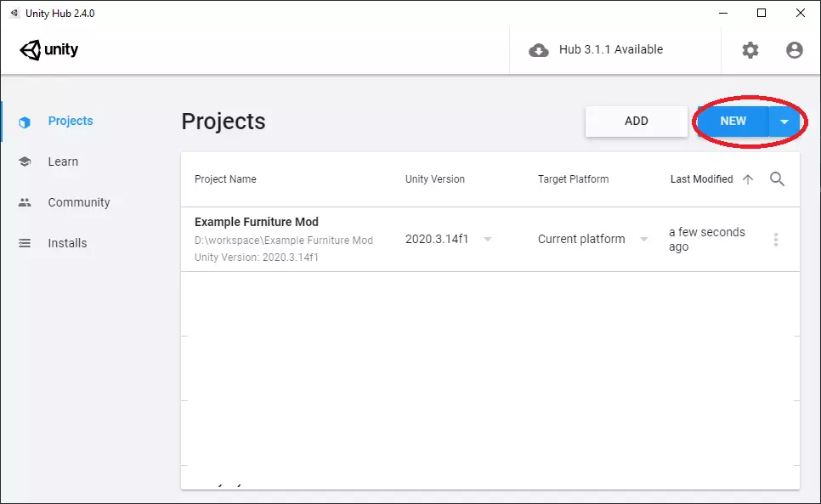Open the Unity Version 2020.3.14f1 dropdown
This screenshot has height=504, width=821.
tap(488, 240)
